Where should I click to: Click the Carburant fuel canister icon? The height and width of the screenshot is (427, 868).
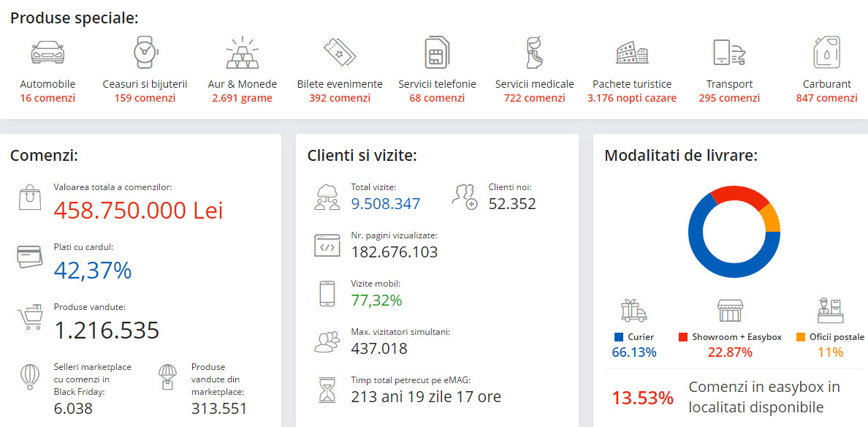click(x=826, y=53)
